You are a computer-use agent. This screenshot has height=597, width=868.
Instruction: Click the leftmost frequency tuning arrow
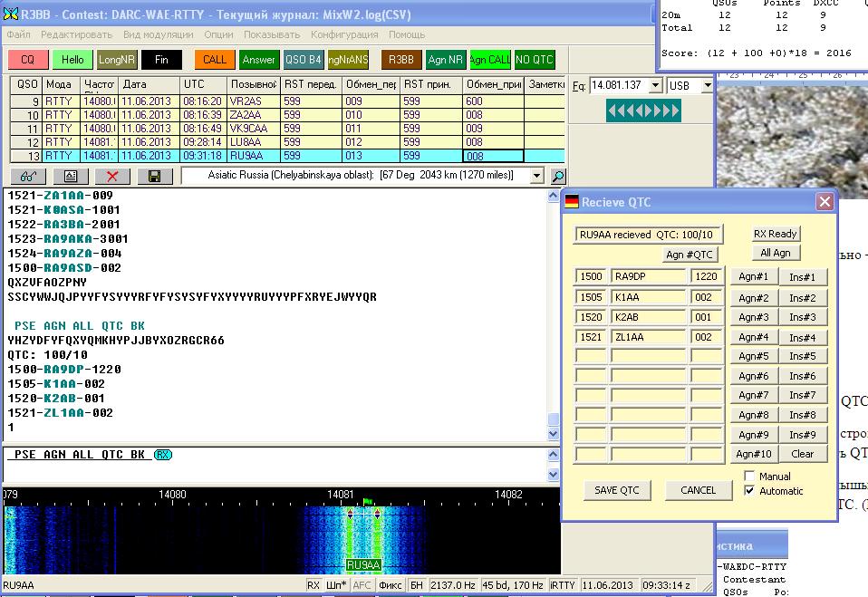tap(612, 111)
